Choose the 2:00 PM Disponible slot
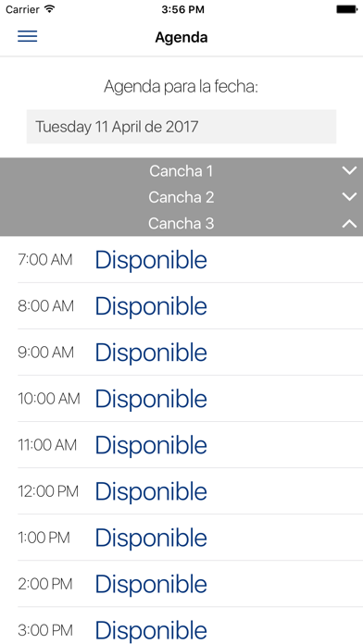363x644 pixels. 151,585
